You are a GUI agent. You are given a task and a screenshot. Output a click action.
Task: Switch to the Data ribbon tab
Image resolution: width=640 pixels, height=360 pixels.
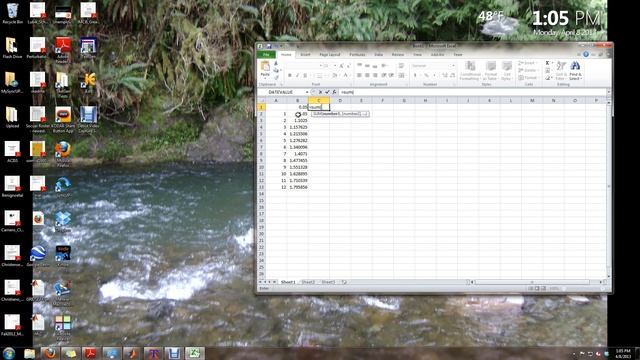[x=379, y=54]
